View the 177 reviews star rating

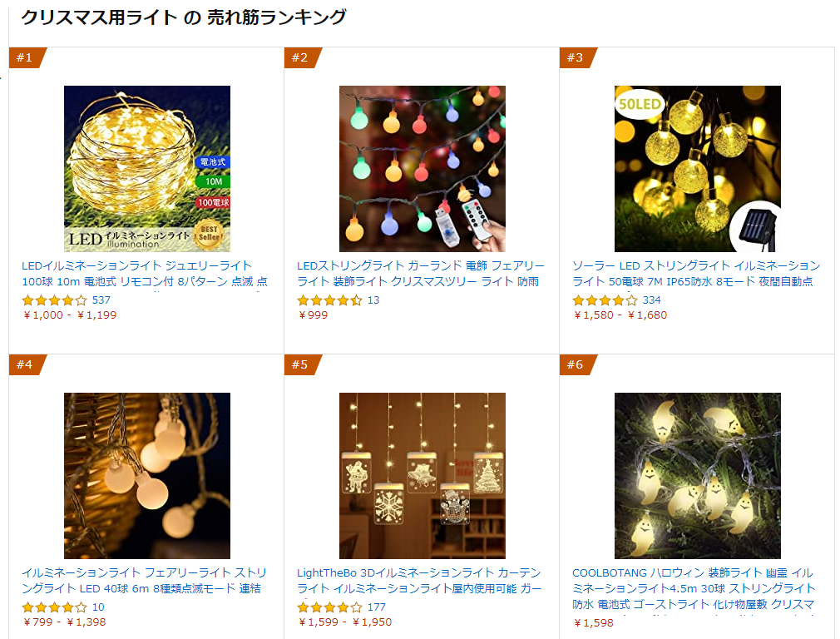tap(329, 607)
